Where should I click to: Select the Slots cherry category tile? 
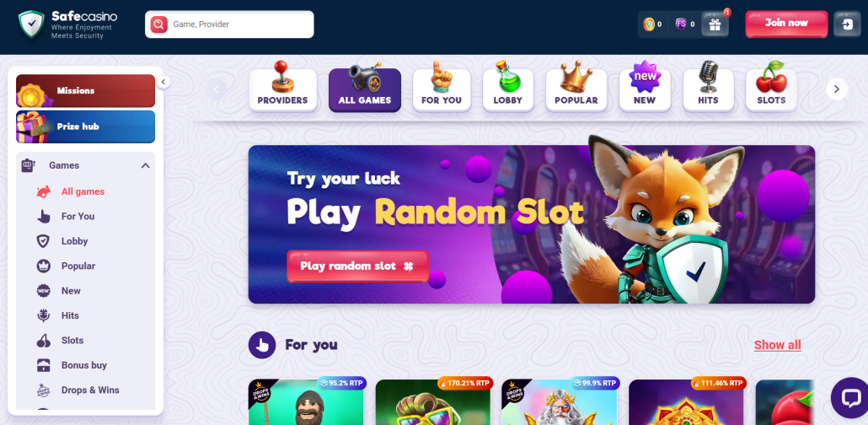[771, 88]
